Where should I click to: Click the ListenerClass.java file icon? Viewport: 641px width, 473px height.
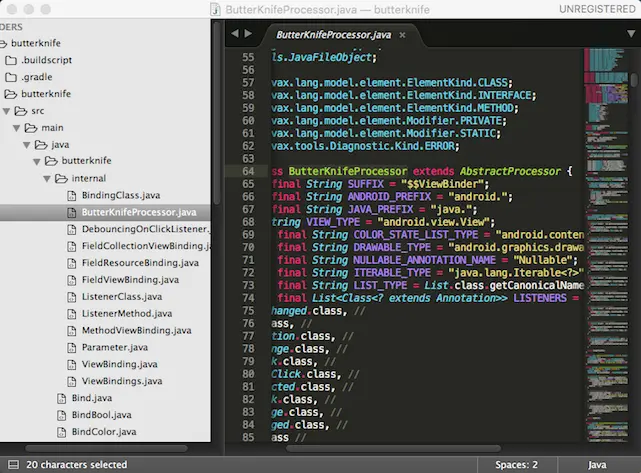[72, 297]
